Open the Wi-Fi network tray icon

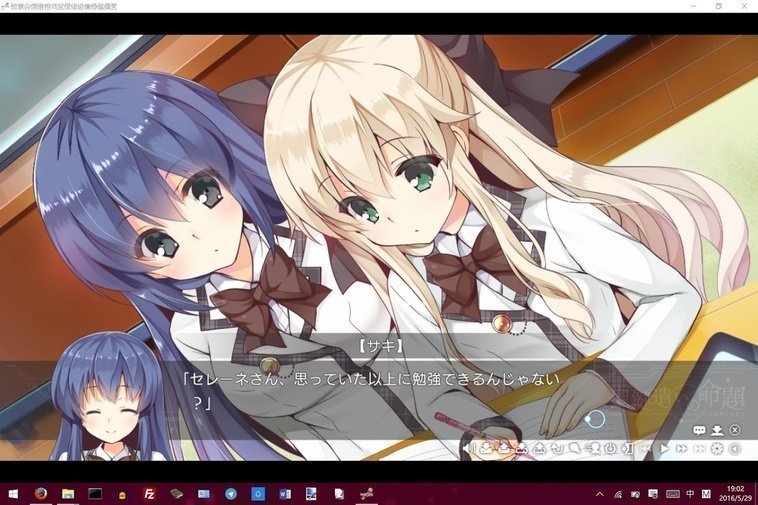618,494
